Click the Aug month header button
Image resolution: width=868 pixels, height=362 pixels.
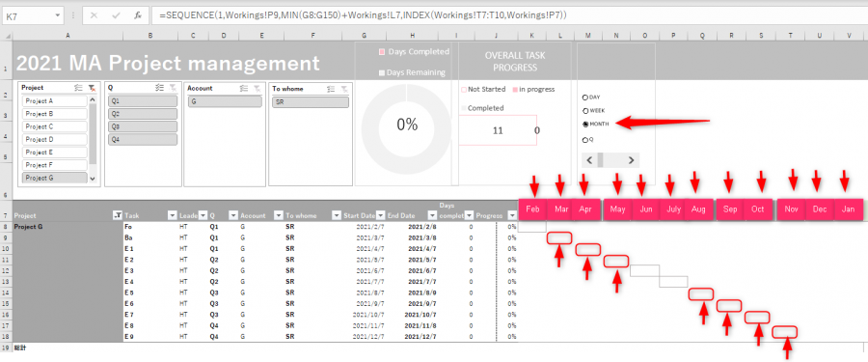tap(698, 209)
